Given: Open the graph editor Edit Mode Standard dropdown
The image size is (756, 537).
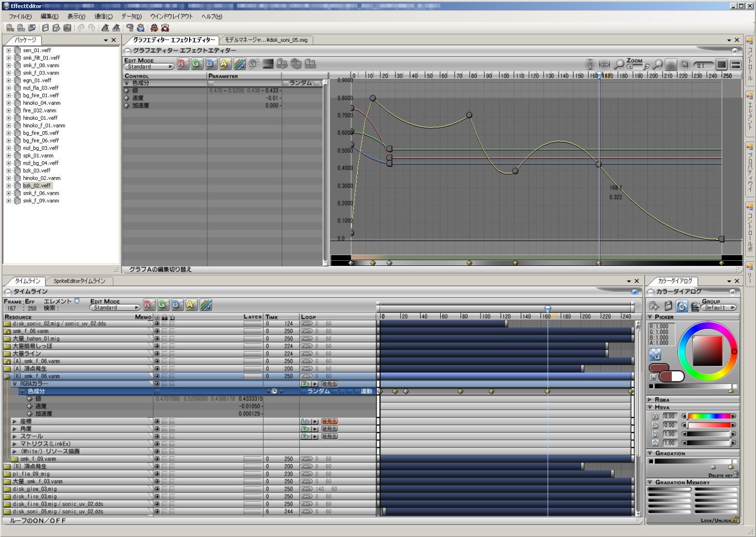Looking at the screenshot, I should 149,67.
